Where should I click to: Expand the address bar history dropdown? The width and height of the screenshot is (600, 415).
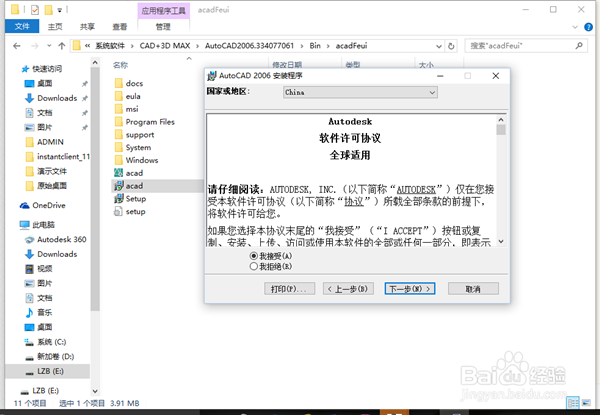point(439,46)
